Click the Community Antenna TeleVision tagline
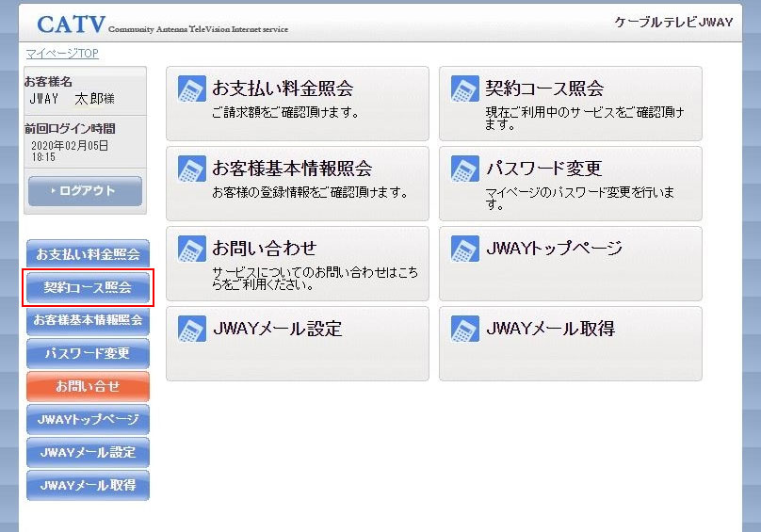The image size is (761, 532). tap(198, 29)
